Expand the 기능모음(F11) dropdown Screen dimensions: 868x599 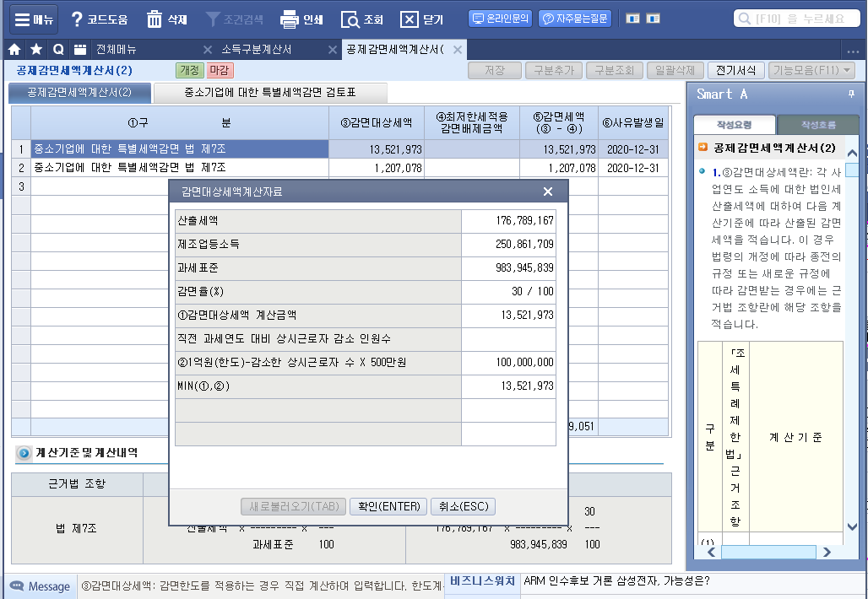(x=811, y=70)
